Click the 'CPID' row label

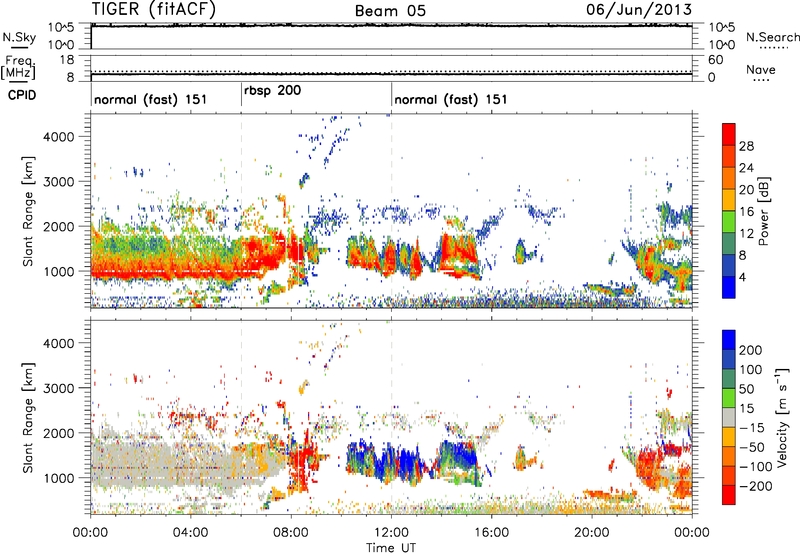22,95
